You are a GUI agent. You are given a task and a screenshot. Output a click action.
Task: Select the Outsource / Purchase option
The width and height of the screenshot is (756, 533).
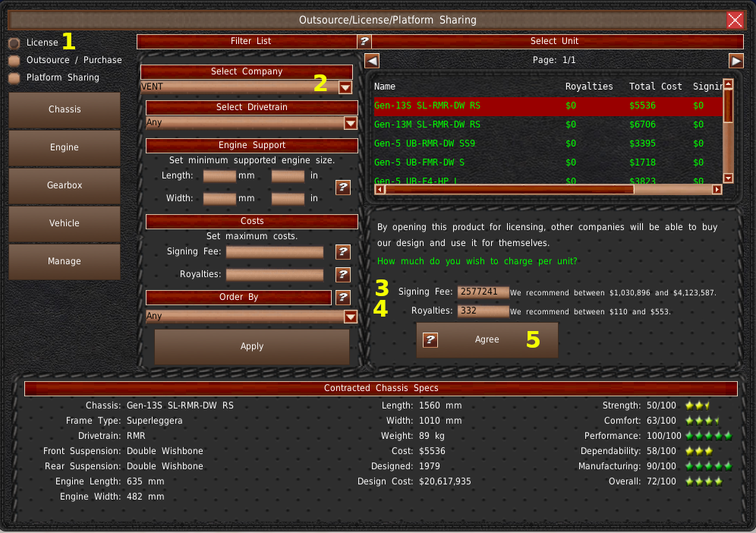point(14,60)
